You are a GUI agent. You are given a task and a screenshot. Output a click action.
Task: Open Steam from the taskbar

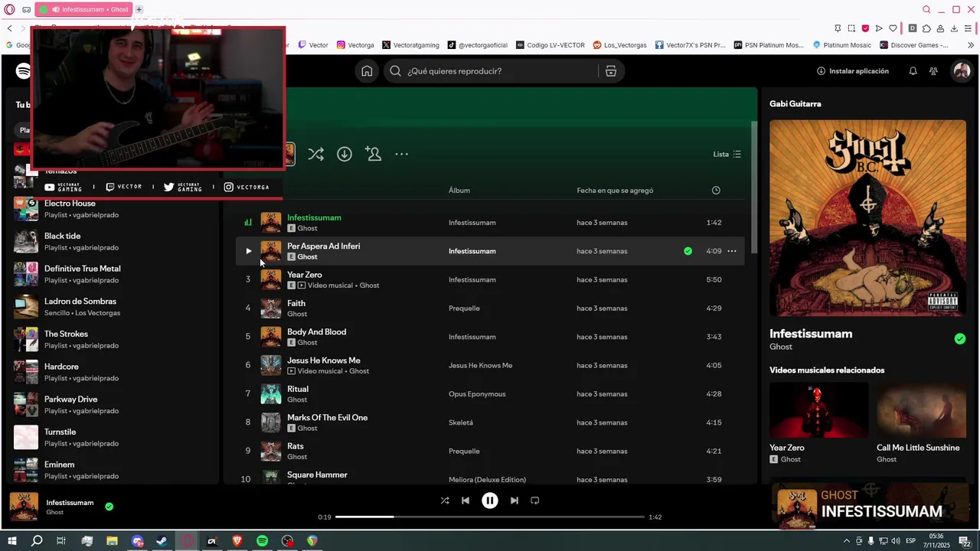[162, 541]
